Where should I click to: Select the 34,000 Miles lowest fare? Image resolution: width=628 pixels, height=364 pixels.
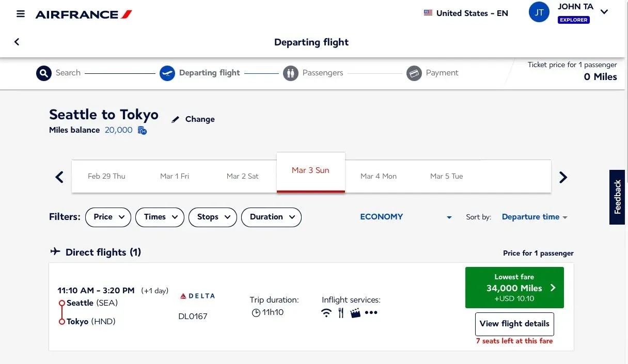(514, 288)
